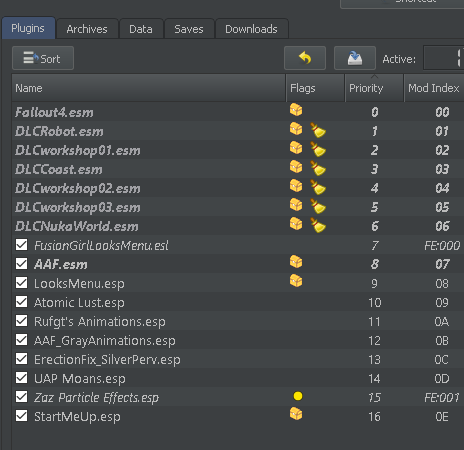Select the DLCworkshop02.esm plugin name
Viewport: 464px width, 450px height.
78,188
